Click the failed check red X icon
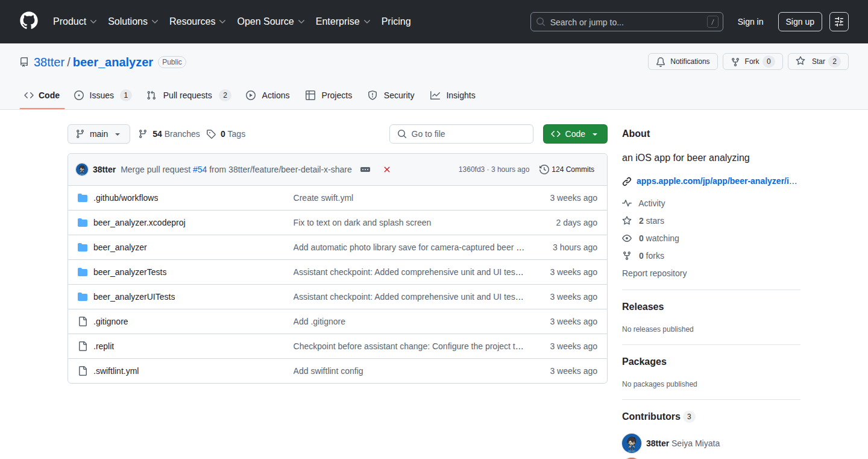Image resolution: width=868 pixels, height=459 pixels. click(387, 169)
